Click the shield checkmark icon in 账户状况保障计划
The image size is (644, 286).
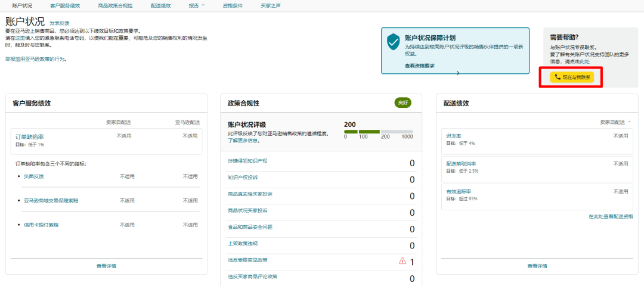(393, 42)
